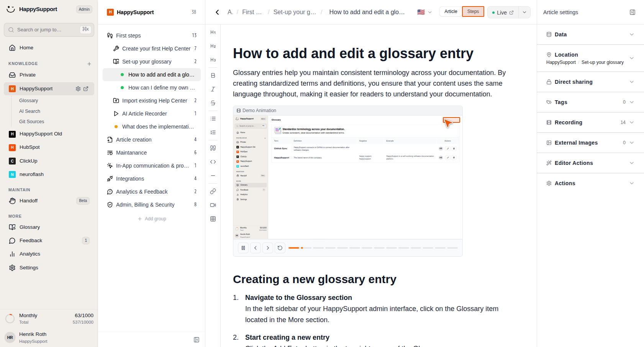Insert a code block
644x347 pixels.
213,162
